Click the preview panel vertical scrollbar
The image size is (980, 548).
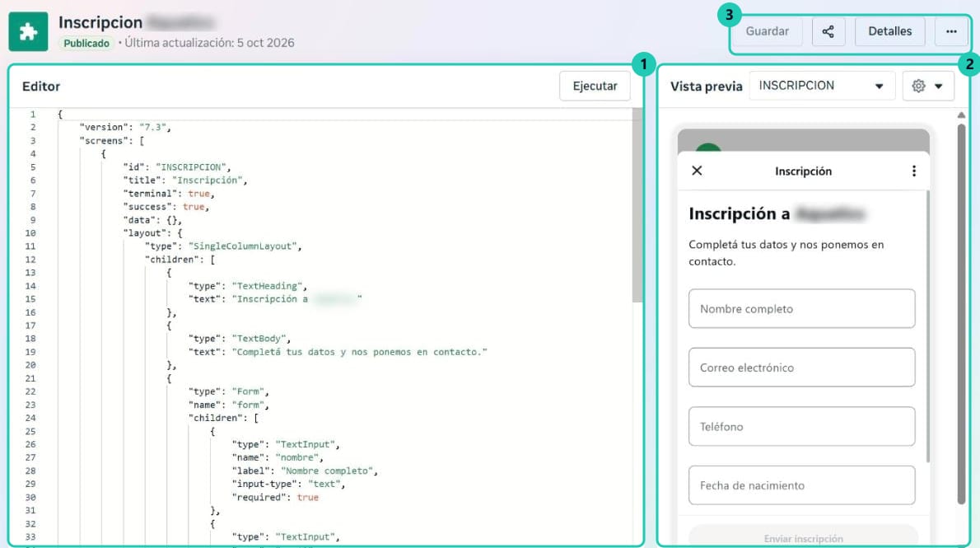coord(961,313)
